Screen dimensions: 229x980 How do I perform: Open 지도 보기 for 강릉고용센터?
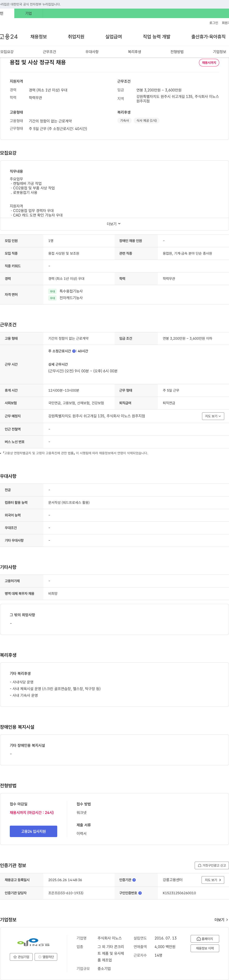point(213,880)
